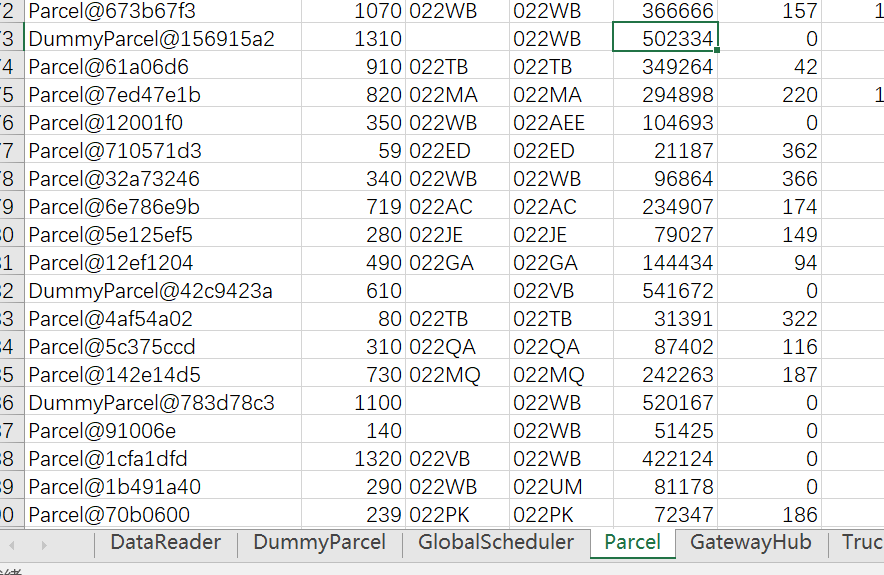Viewport: 884px width, 575px height.
Task: Open the GlobalScheduler sheet tab
Action: tap(496, 542)
